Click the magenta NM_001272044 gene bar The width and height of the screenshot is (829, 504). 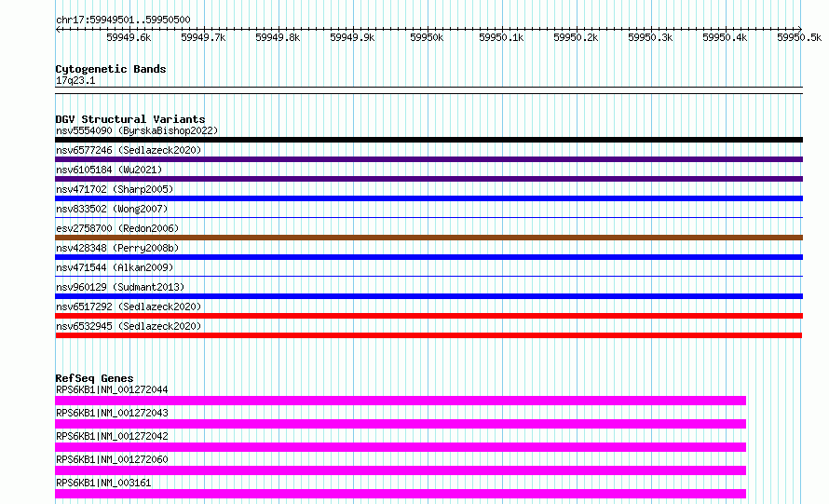tap(401, 401)
